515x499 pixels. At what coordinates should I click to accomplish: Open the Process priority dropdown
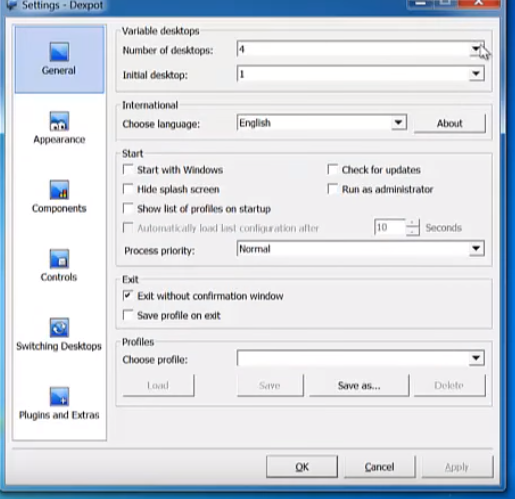click(x=476, y=249)
